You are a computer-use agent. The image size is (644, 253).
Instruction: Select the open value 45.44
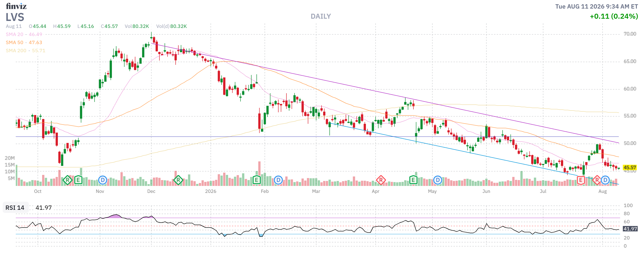[39, 26]
